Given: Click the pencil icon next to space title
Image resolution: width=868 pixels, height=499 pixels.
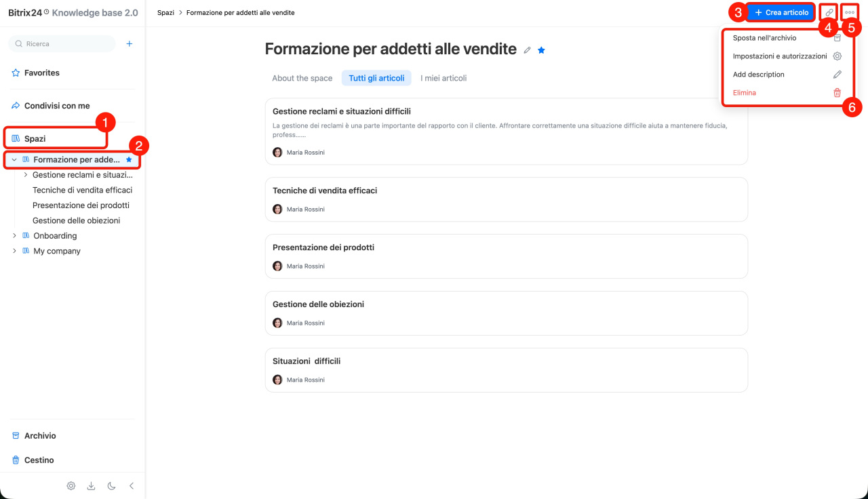Looking at the screenshot, I should (x=528, y=50).
